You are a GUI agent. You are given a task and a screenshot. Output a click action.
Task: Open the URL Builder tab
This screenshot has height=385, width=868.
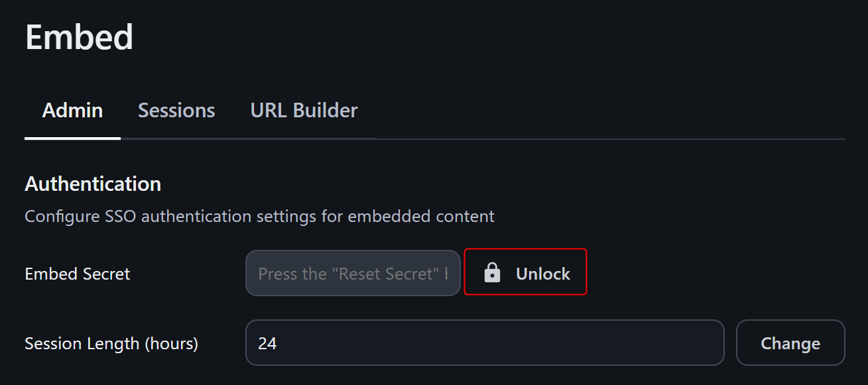click(x=304, y=110)
